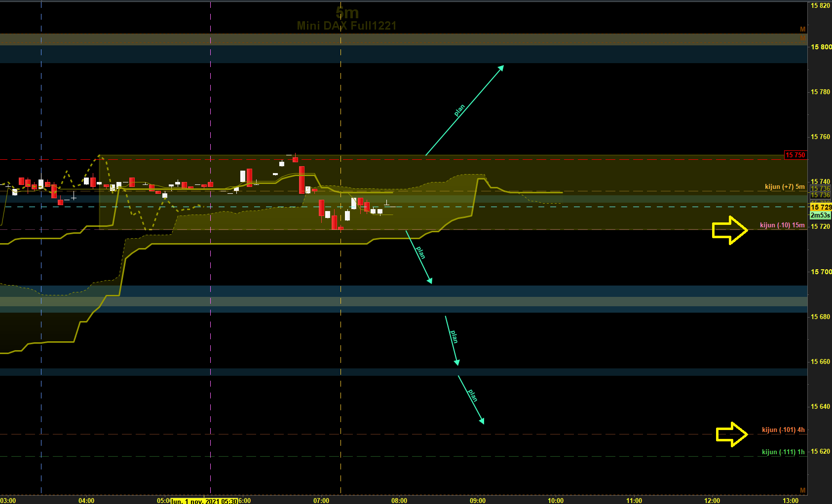Click the M marker just above the time axis
832x504 pixels.
(802, 490)
